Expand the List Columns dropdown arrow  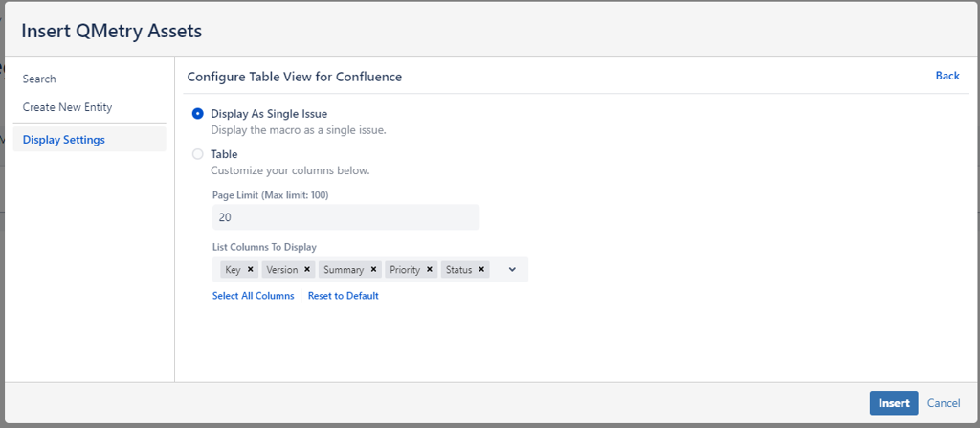(512, 270)
